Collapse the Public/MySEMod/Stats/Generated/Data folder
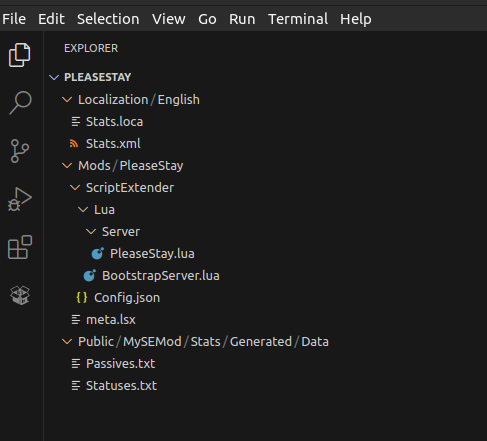The width and height of the screenshot is (487, 441). 67,342
